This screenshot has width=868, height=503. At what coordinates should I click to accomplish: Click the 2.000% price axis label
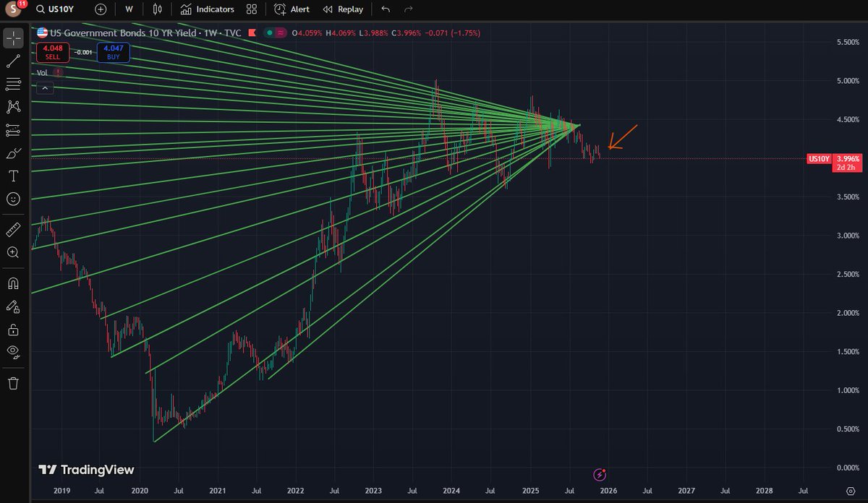coord(846,313)
